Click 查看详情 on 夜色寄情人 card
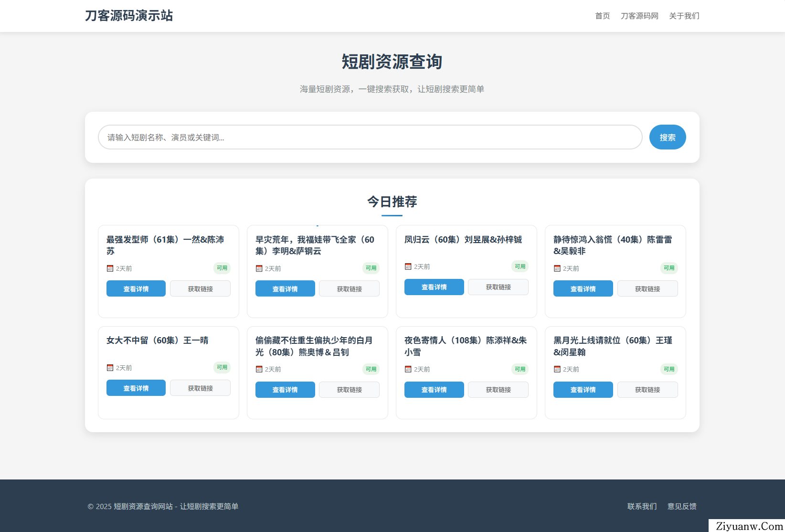This screenshot has width=785, height=532. [434, 390]
